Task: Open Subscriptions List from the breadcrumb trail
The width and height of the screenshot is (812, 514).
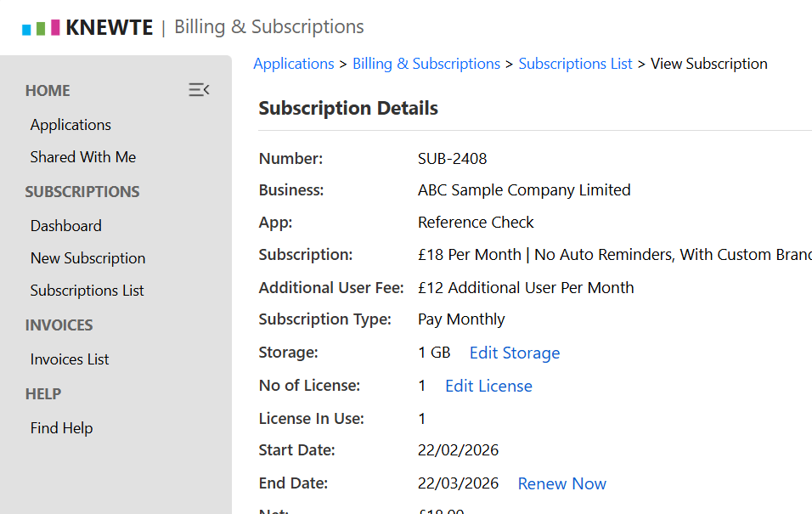Action: tap(575, 63)
